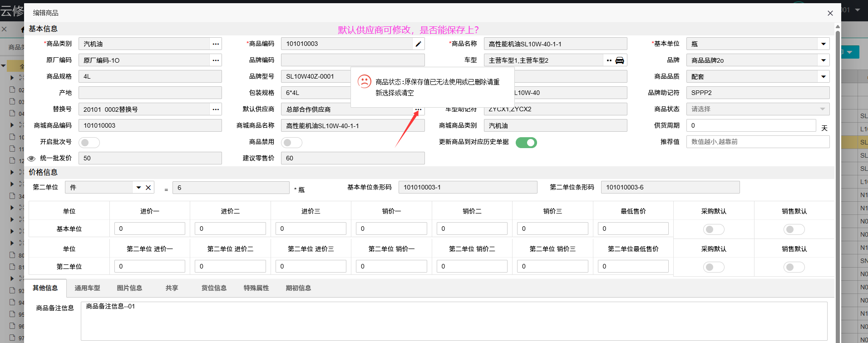
Task: Enable the 开启批次号 switch
Action: coord(89,143)
